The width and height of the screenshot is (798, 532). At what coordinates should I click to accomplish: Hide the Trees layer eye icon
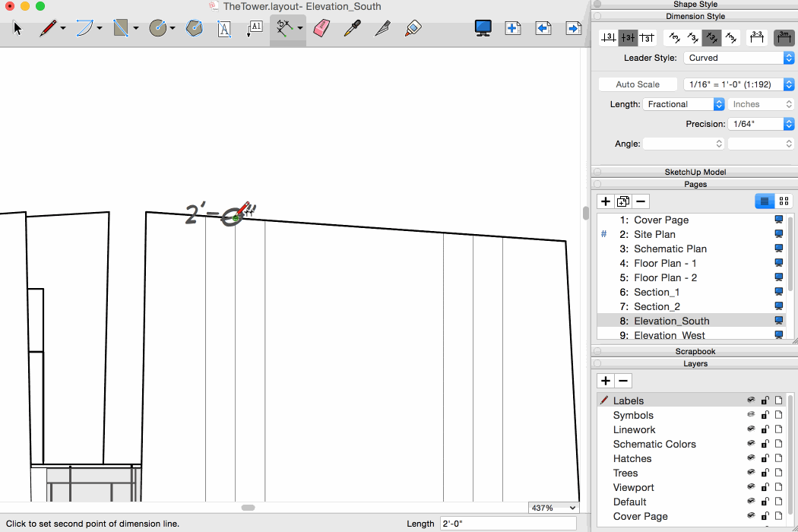[751, 473]
